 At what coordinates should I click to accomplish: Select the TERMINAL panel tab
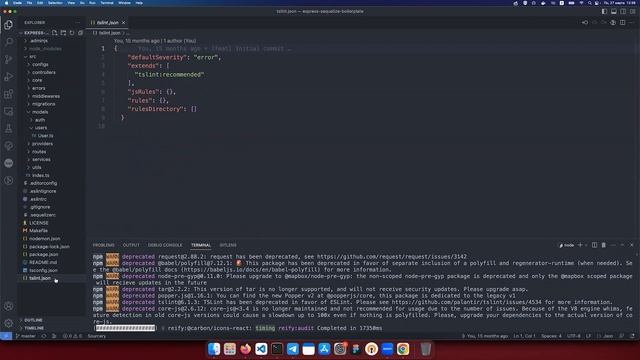[x=201, y=245]
